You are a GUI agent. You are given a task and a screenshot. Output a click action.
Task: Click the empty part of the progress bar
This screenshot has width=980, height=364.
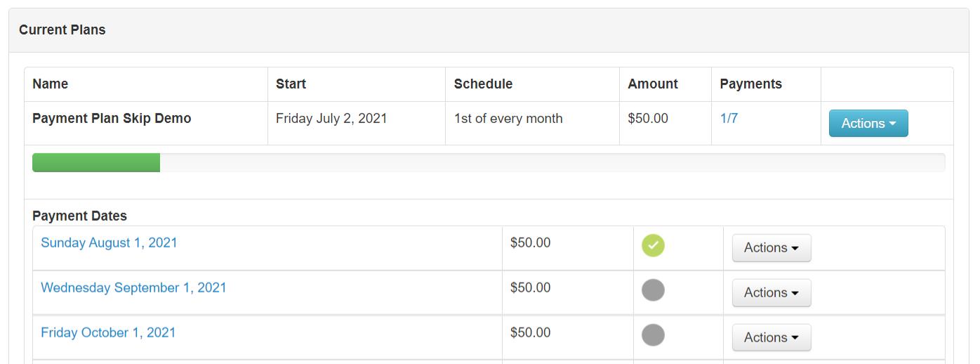[x=552, y=162]
